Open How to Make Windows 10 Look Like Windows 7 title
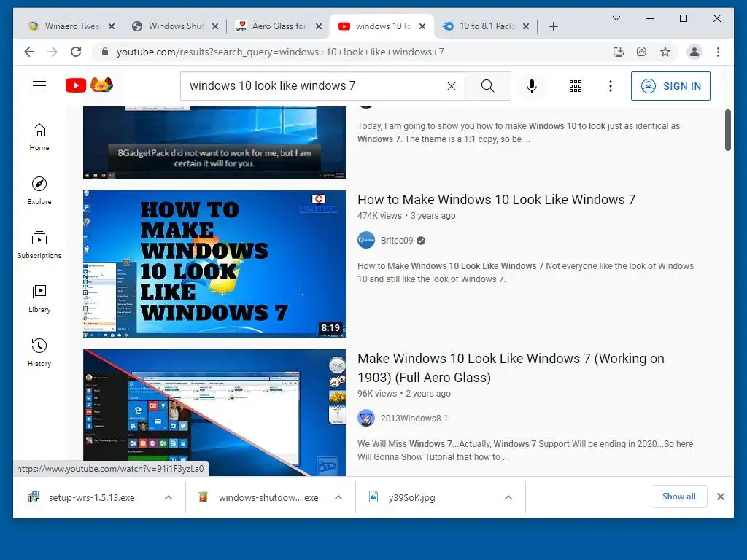 [x=496, y=200]
